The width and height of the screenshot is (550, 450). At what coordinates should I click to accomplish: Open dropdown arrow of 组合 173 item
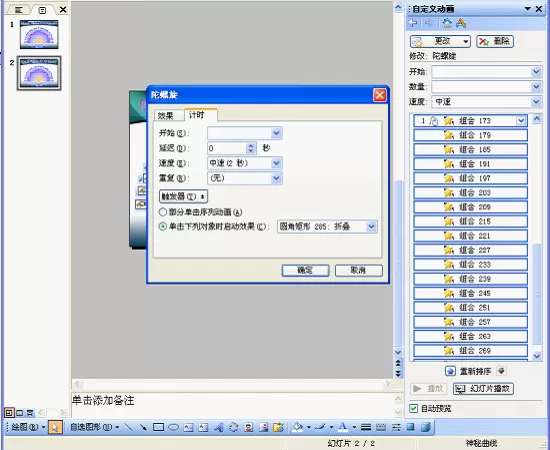pos(521,121)
